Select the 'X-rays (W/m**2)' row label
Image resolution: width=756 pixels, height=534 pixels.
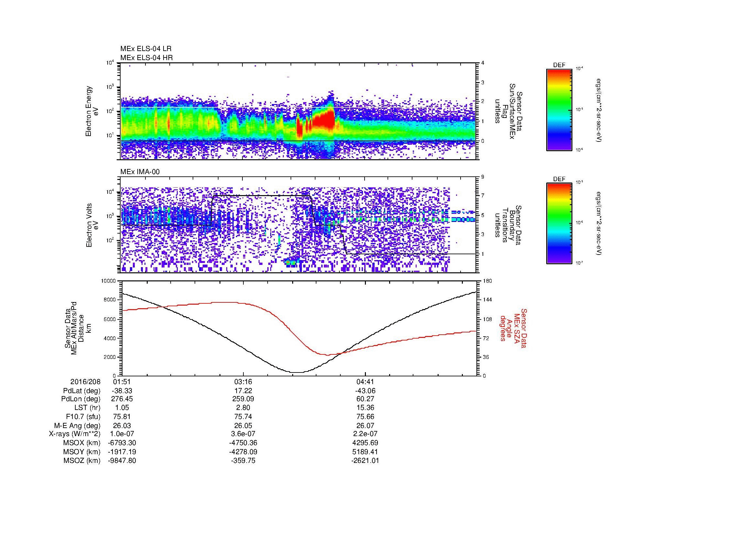[x=74, y=434]
